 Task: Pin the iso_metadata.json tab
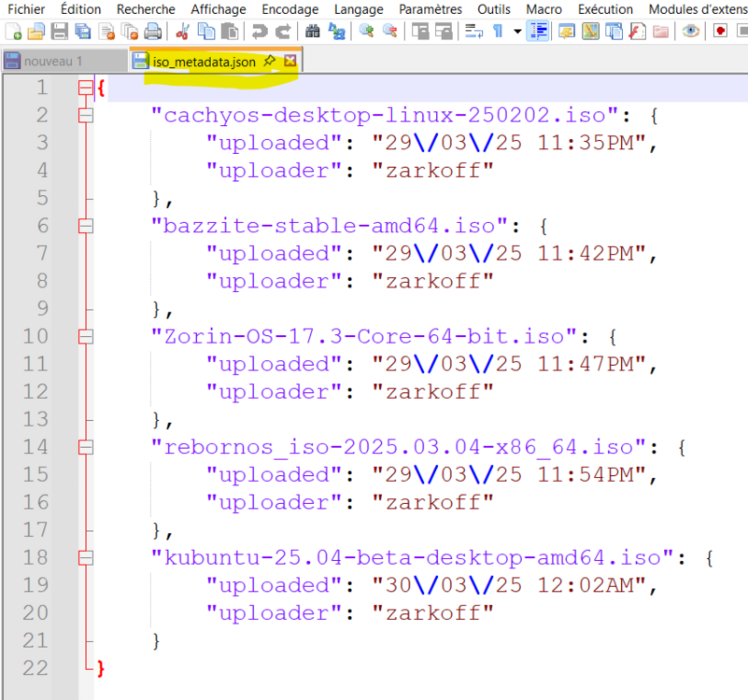(x=270, y=61)
